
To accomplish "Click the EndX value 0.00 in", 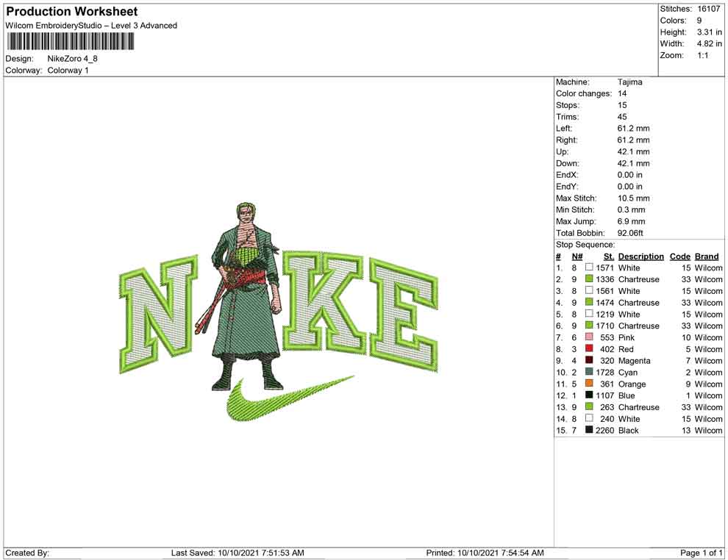I will [629, 174].
